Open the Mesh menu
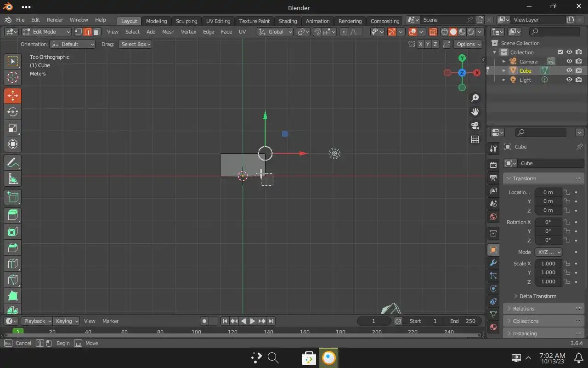The height and width of the screenshot is (368, 588). [168, 32]
